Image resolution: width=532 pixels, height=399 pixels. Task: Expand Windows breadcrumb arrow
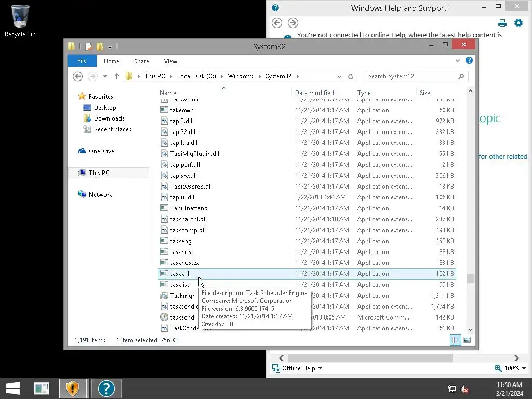tap(259, 76)
